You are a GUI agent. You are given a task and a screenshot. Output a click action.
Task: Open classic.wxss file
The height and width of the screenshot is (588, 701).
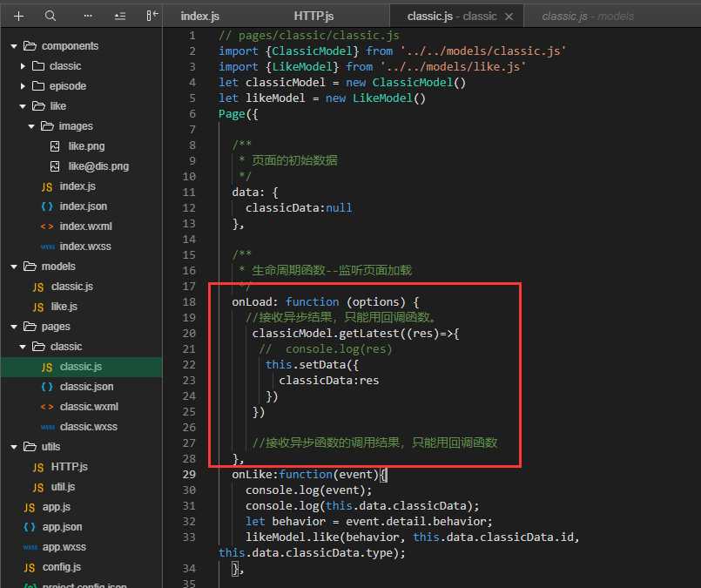(x=89, y=427)
